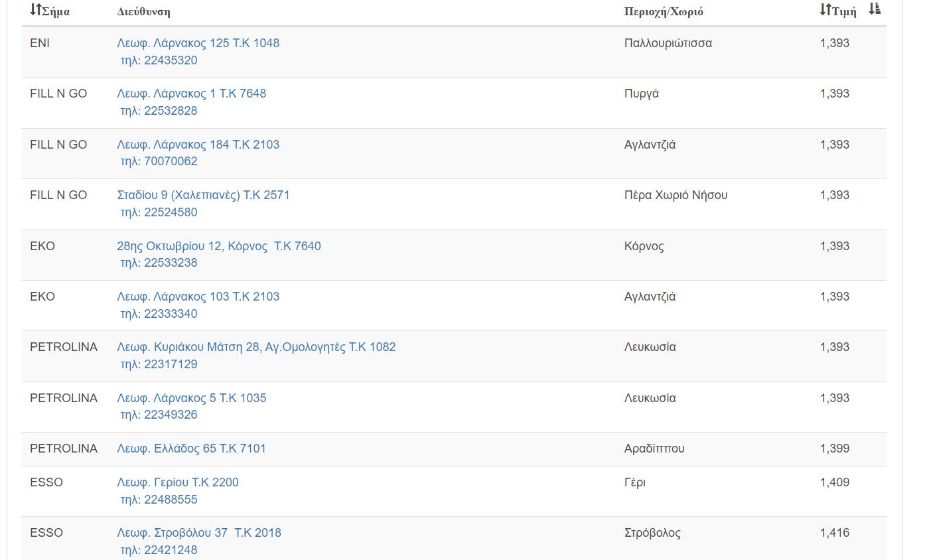Open Σταδίου 9 (Χαλεπιανές) address link

[x=203, y=195]
